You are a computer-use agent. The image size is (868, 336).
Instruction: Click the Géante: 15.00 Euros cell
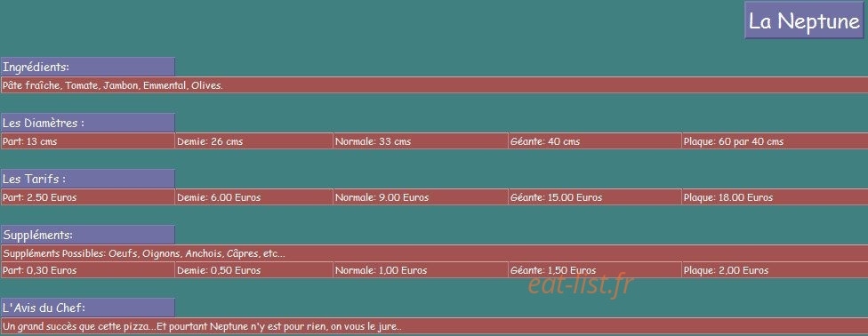[595, 197]
